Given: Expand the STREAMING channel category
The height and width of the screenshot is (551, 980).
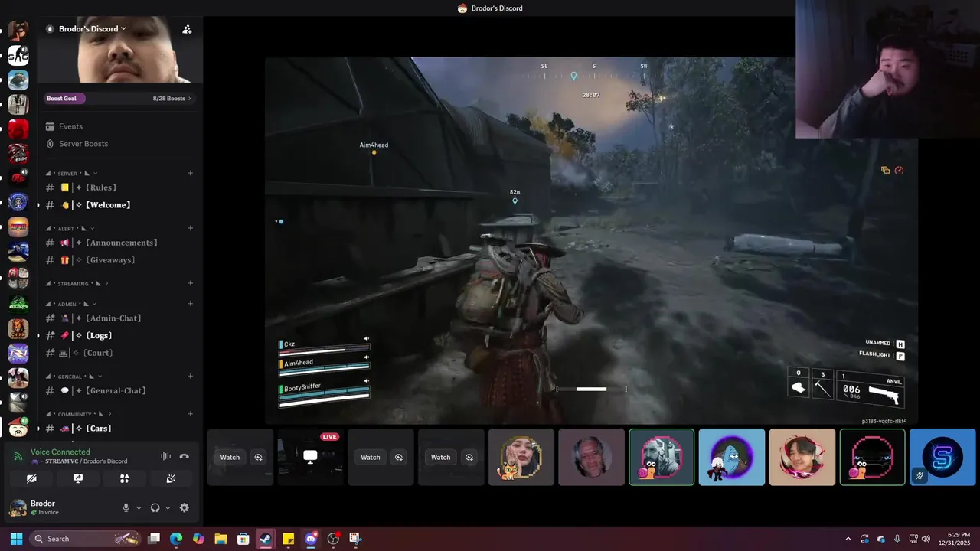Looking at the screenshot, I should (x=77, y=284).
